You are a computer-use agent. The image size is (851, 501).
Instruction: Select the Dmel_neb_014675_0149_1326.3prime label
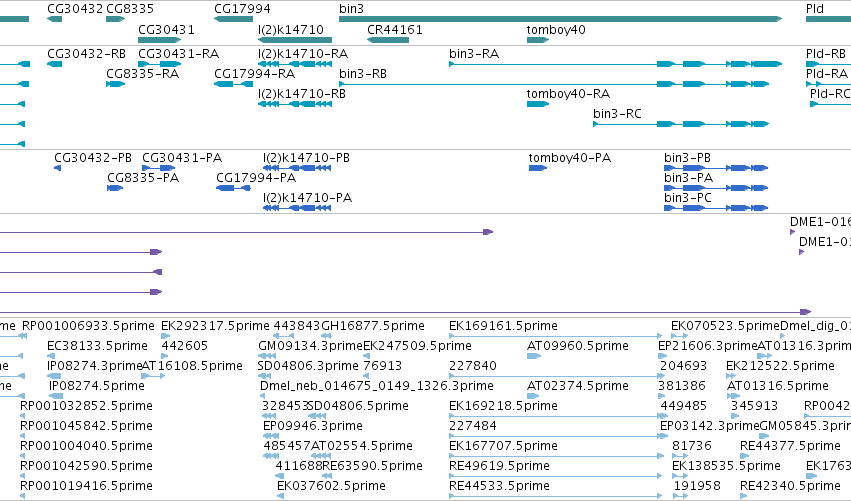(x=377, y=386)
